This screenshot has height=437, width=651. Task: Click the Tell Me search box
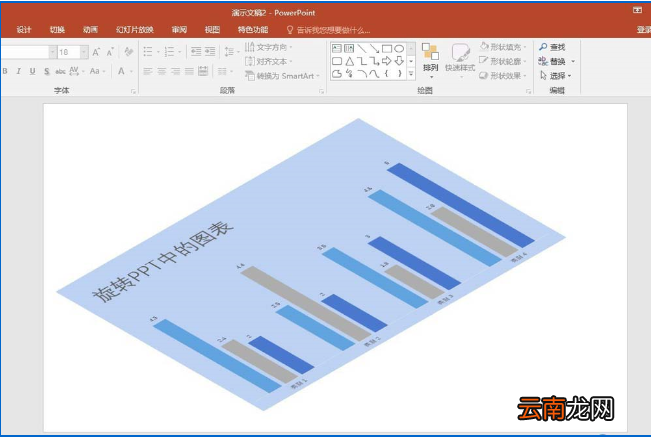tap(328, 30)
